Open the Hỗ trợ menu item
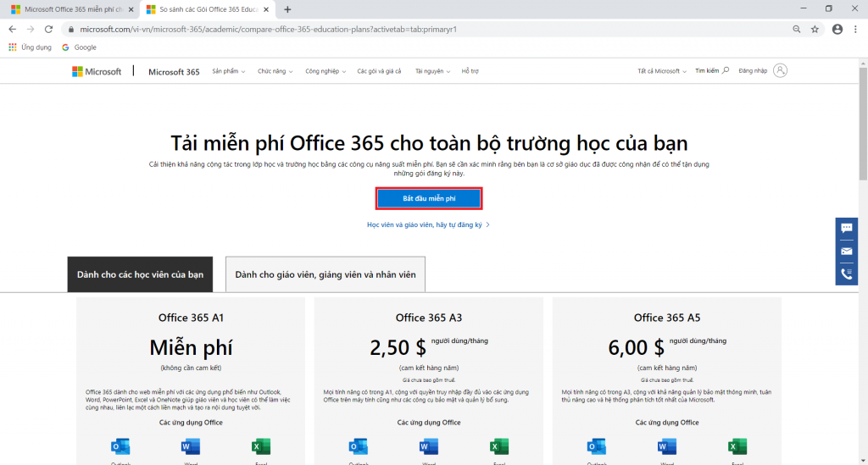Screen dimensions: 868x465 click(470, 71)
